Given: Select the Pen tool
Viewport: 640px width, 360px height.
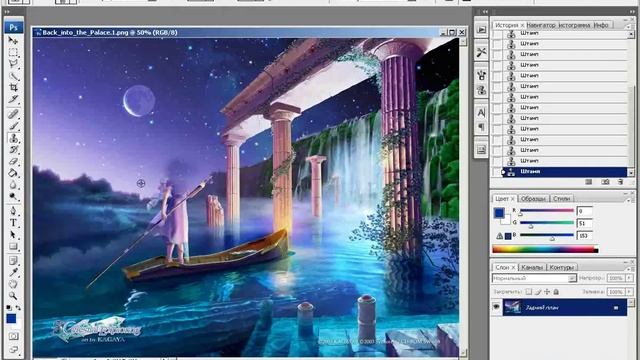Looking at the screenshot, I should (x=13, y=211).
